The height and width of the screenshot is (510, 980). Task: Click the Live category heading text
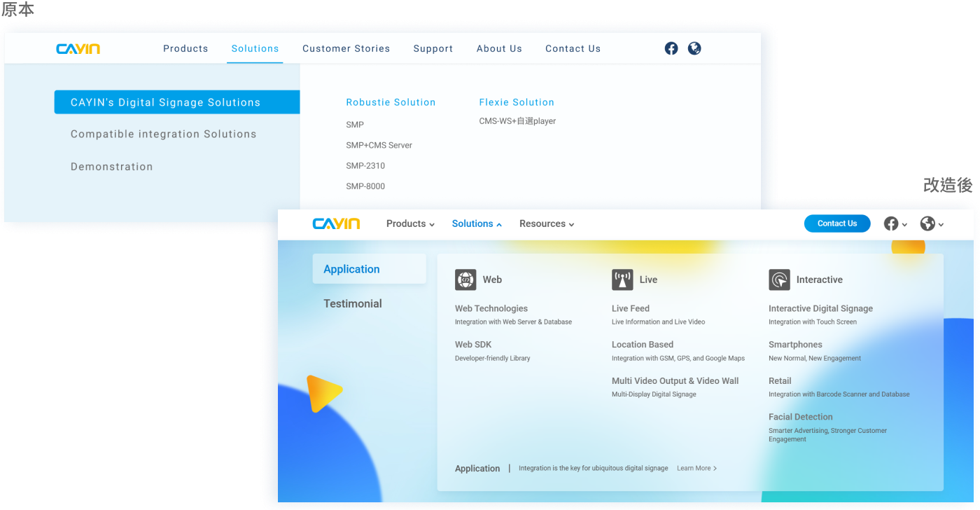(x=648, y=280)
